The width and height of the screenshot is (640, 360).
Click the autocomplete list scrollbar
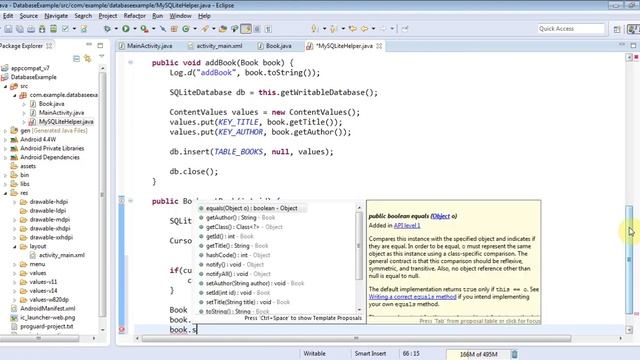point(359,246)
